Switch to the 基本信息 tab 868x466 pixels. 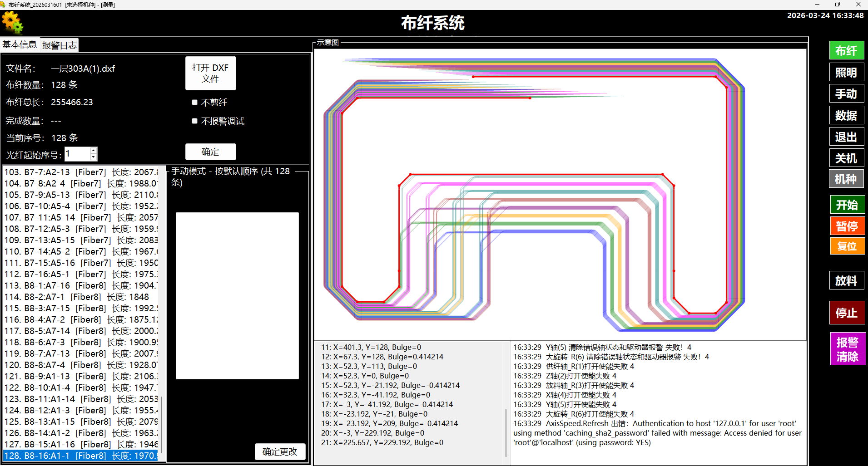point(20,44)
